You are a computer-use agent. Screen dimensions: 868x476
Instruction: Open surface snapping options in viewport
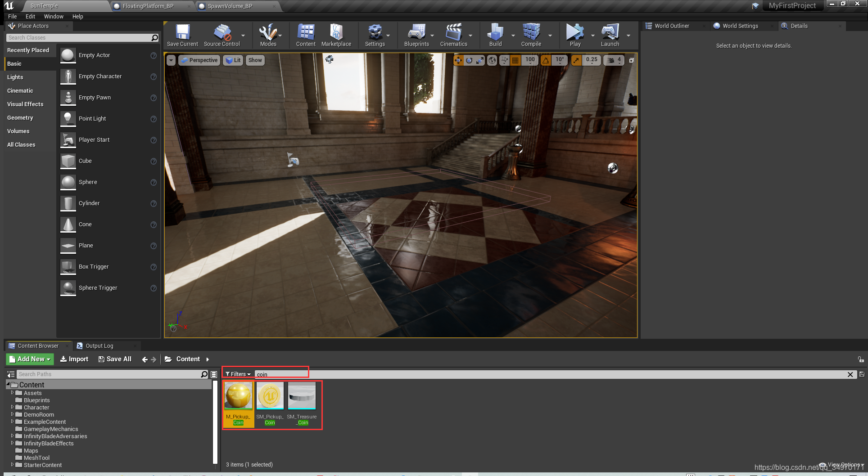(505, 60)
